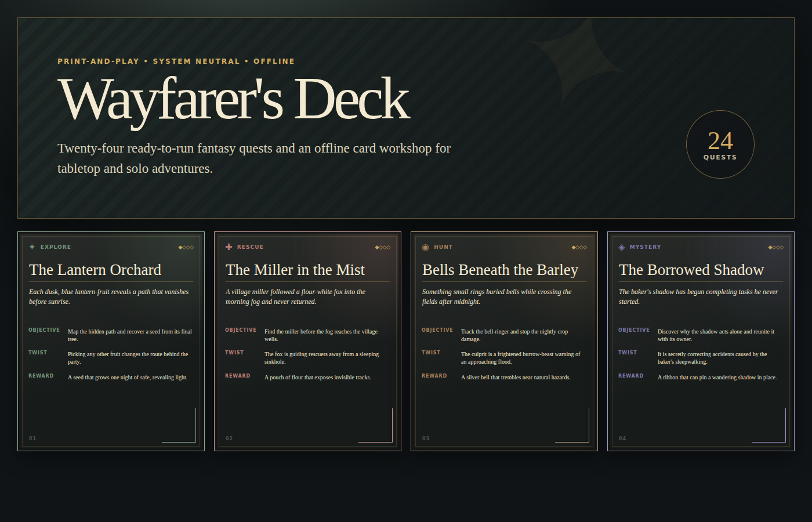Image resolution: width=812 pixels, height=522 pixels.
Task: Click the HUNT category label
Action: tap(443, 247)
